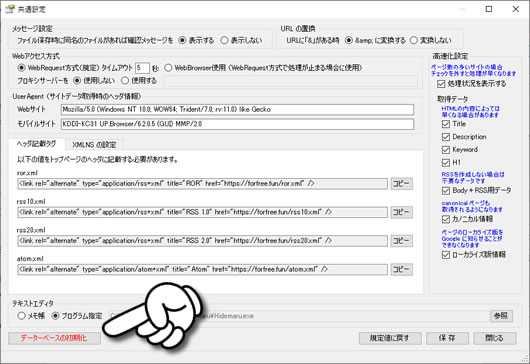The width and height of the screenshot is (530, 364).
Task: Click the Webサイト UserAgent field
Action: (237, 110)
